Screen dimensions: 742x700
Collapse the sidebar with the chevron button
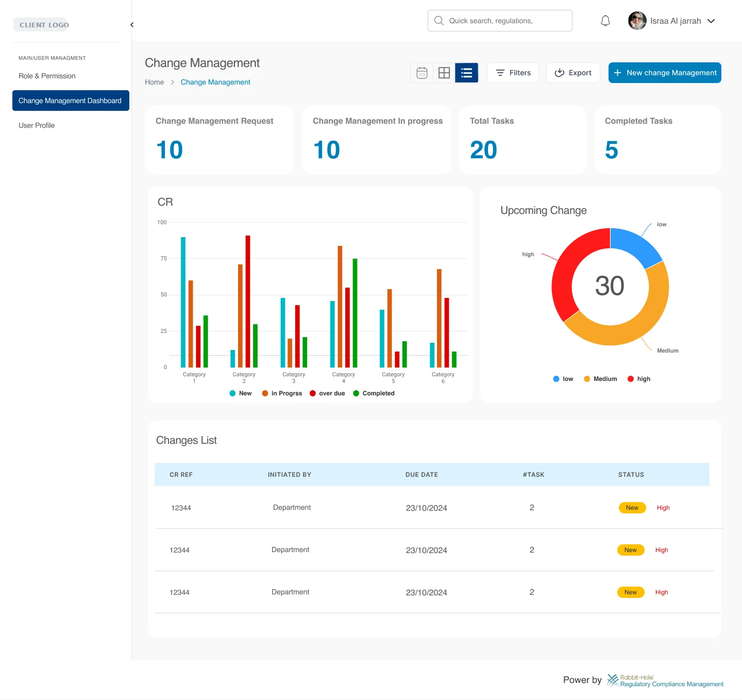[132, 25]
